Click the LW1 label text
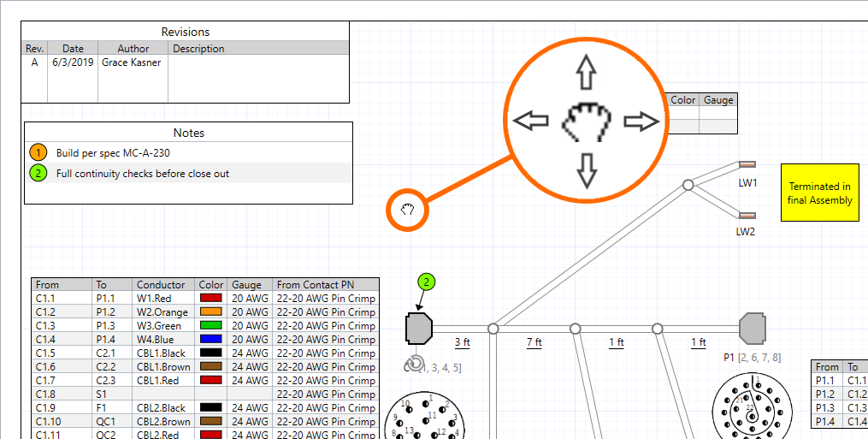This screenshot has width=868, height=439. [747, 182]
